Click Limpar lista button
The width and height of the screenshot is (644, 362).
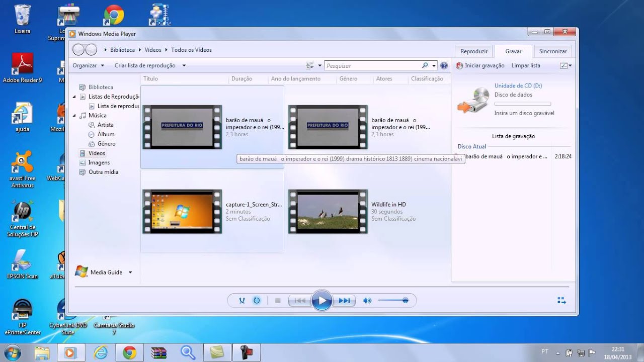(x=526, y=65)
